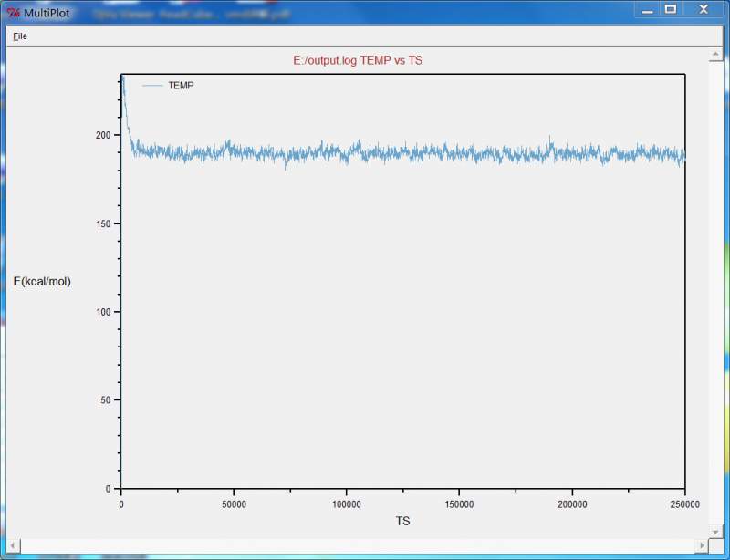Open the File menu

tap(20, 36)
